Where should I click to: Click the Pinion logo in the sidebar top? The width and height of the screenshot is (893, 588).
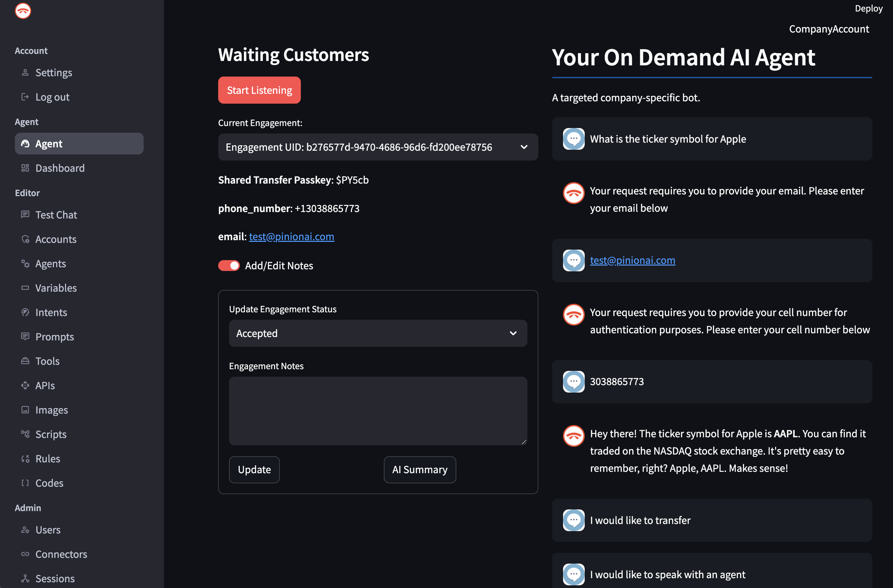23,11
